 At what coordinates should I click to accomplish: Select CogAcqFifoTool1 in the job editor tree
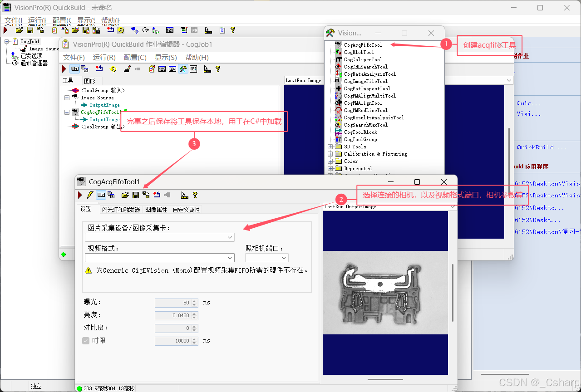101,112
